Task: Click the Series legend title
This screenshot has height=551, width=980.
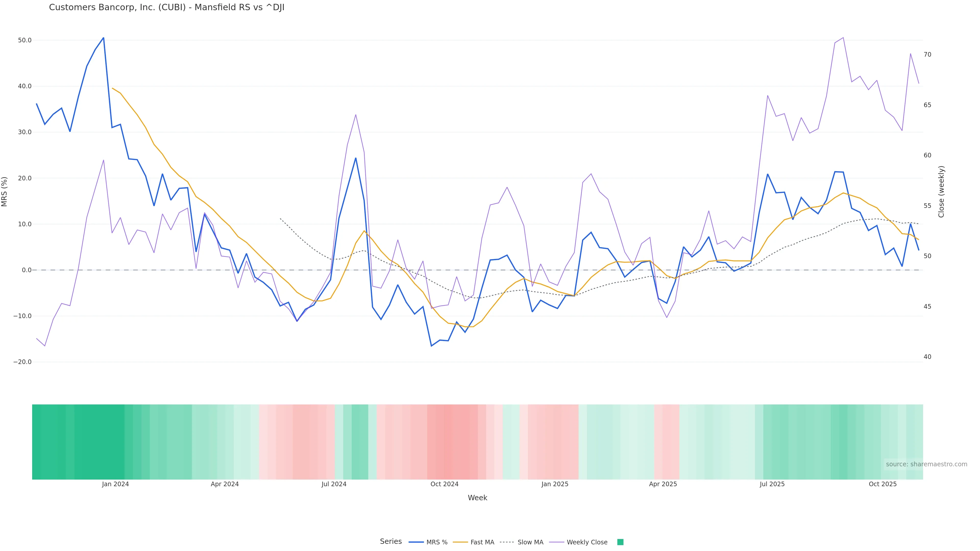Action: click(x=391, y=542)
